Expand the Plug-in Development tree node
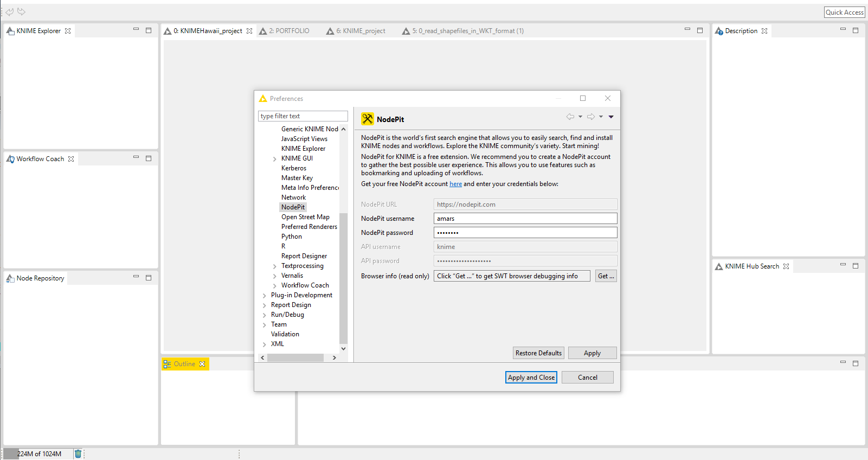The width and height of the screenshot is (868, 460). pyautogui.click(x=265, y=296)
